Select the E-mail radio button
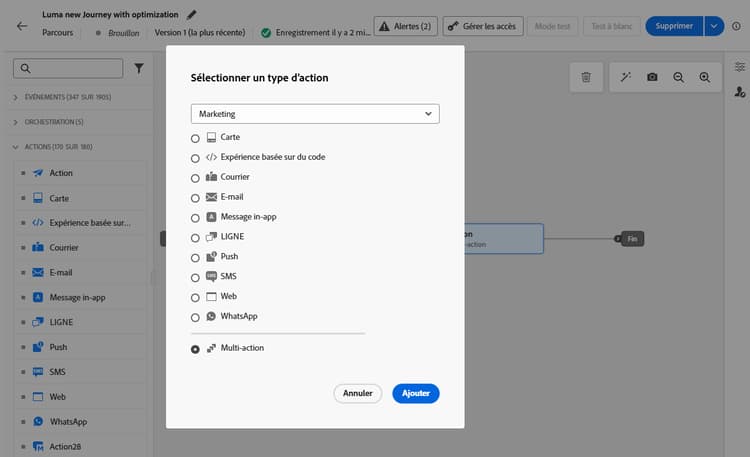Screen dimensions: 750x457 (195, 198)
